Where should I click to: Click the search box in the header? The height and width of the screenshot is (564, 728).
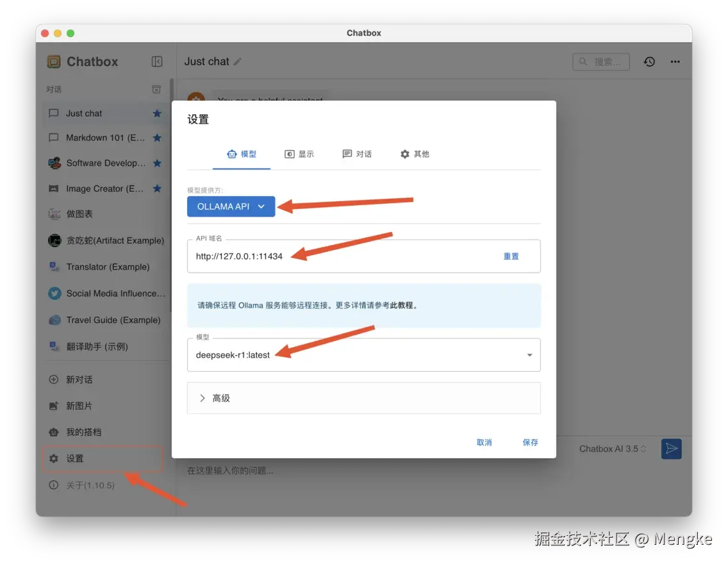coord(600,62)
